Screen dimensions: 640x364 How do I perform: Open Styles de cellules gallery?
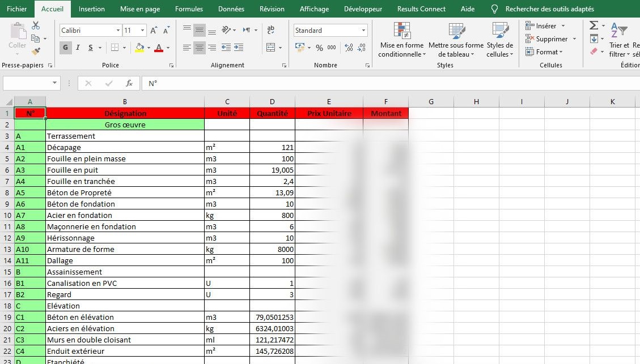click(500, 40)
